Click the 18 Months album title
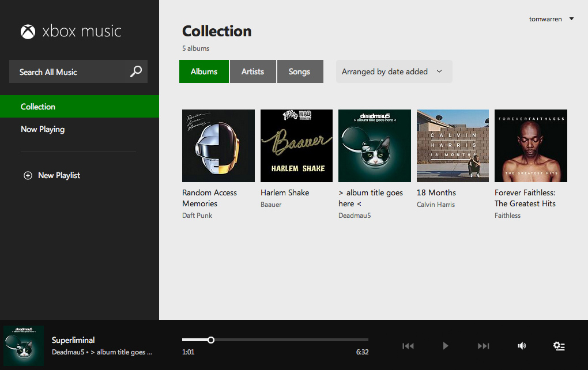588x370 pixels. tap(436, 192)
